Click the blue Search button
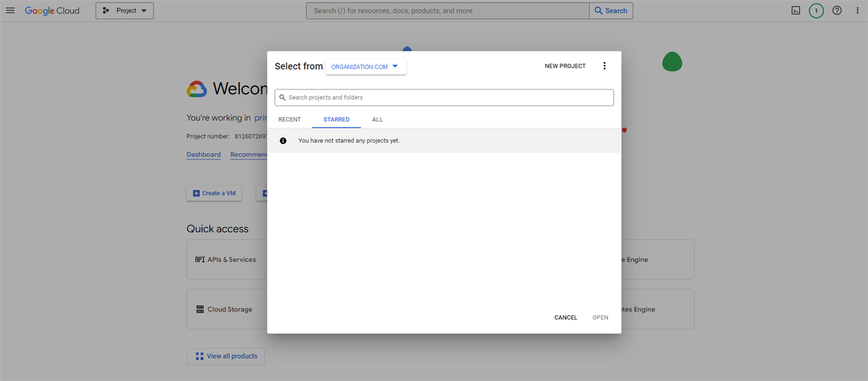Screen dimensions: 868x381 click(x=611, y=11)
